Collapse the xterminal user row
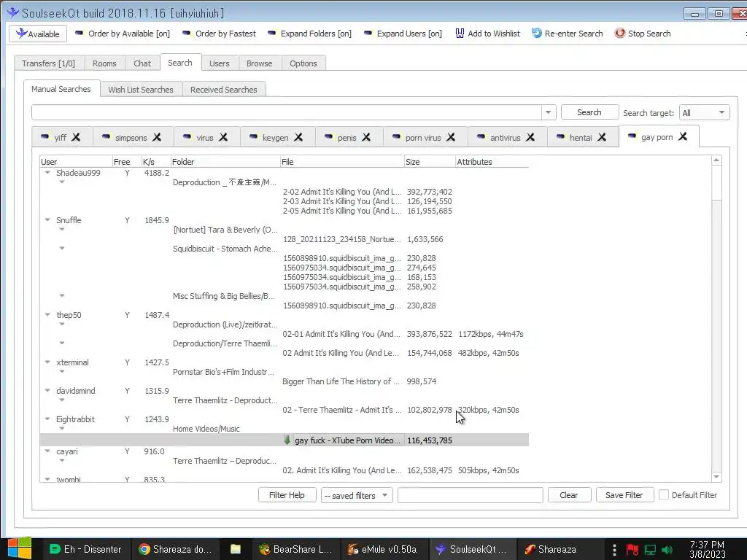Image resolution: width=747 pixels, height=560 pixels. click(x=47, y=362)
